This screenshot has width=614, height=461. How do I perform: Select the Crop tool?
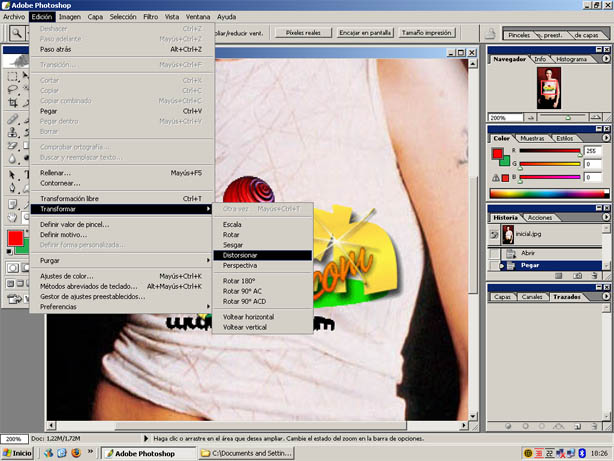tap(10, 103)
